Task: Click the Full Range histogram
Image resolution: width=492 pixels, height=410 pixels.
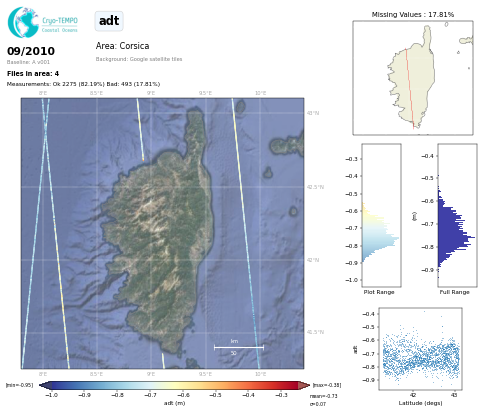Action: pyautogui.click(x=457, y=215)
